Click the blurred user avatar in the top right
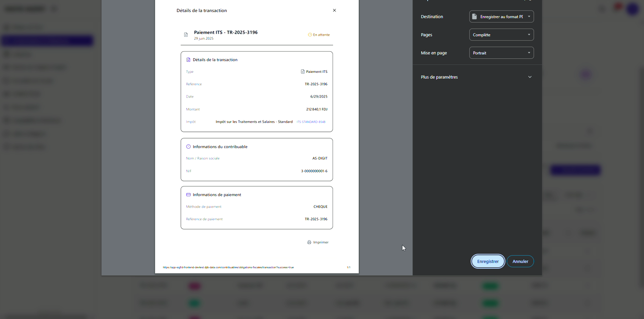644x319 pixels. [632, 9]
